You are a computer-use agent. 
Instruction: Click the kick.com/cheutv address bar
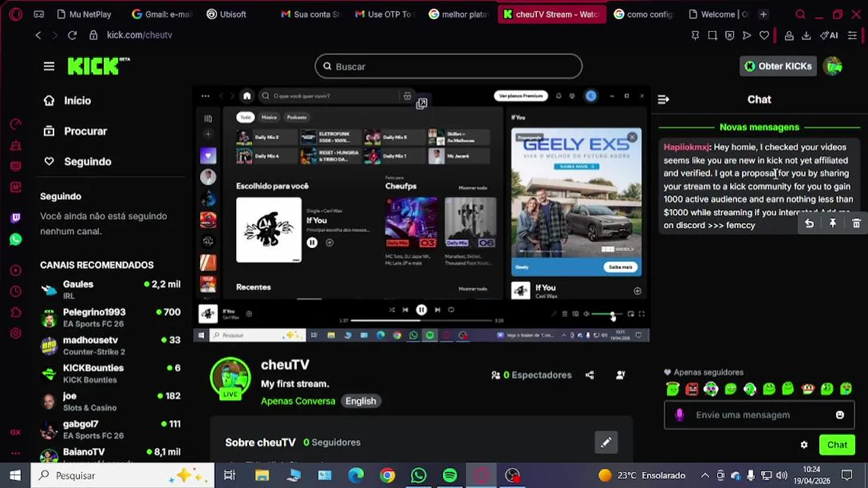pos(139,35)
